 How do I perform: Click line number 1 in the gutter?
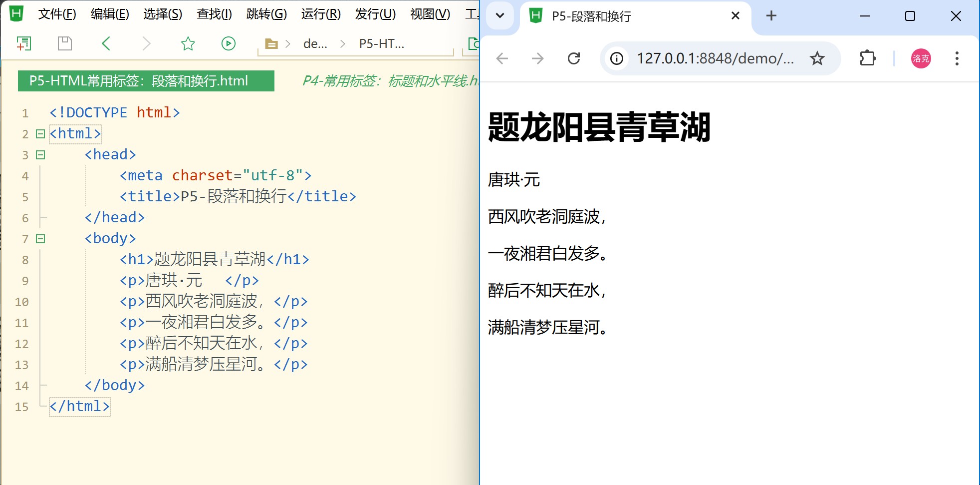pyautogui.click(x=25, y=113)
